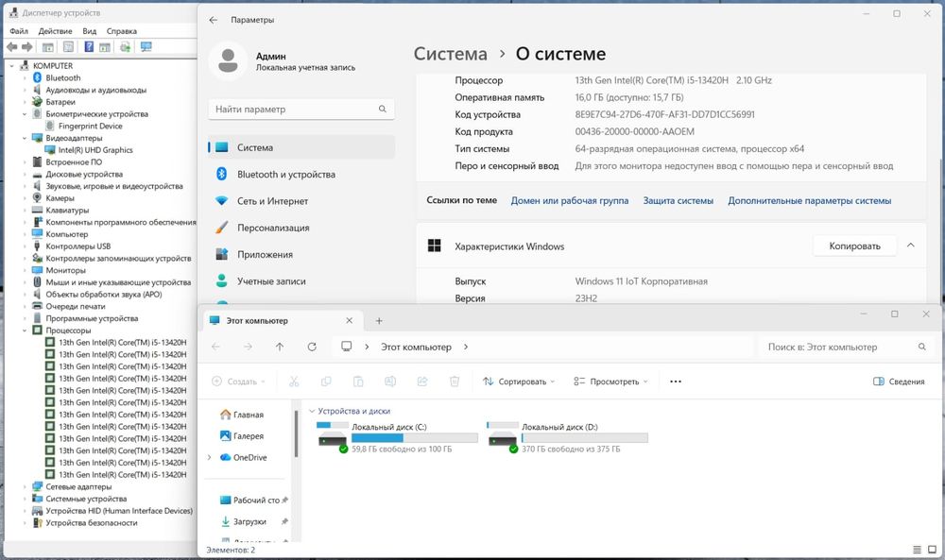Expand the Сетевые адаптеры node
Image resolution: width=945 pixels, height=560 pixels.
tap(25, 486)
